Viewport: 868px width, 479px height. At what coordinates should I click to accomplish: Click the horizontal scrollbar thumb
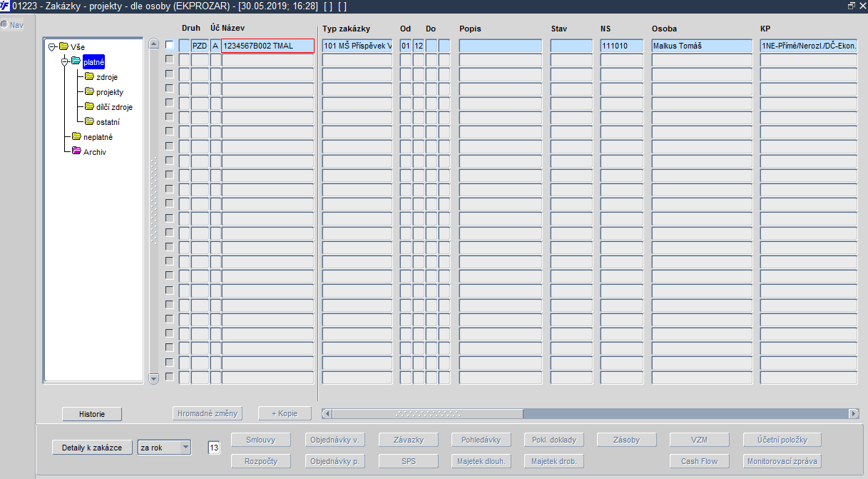427,414
